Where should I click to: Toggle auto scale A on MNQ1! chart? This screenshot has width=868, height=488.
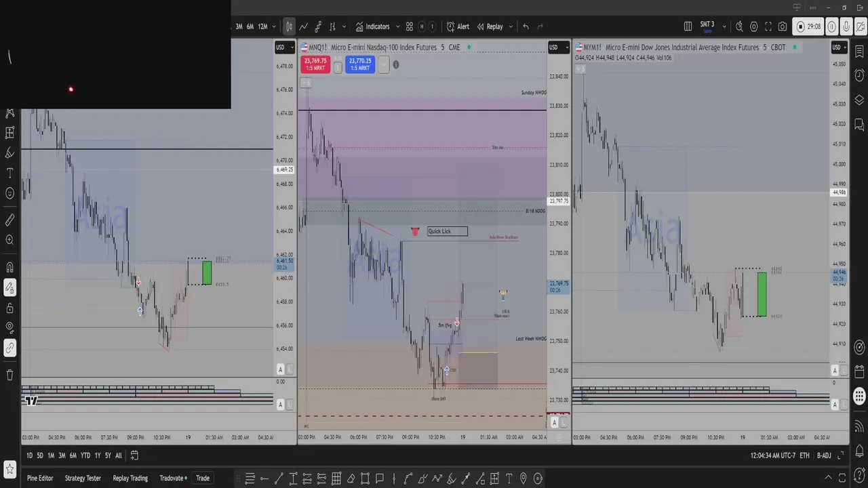click(555, 422)
